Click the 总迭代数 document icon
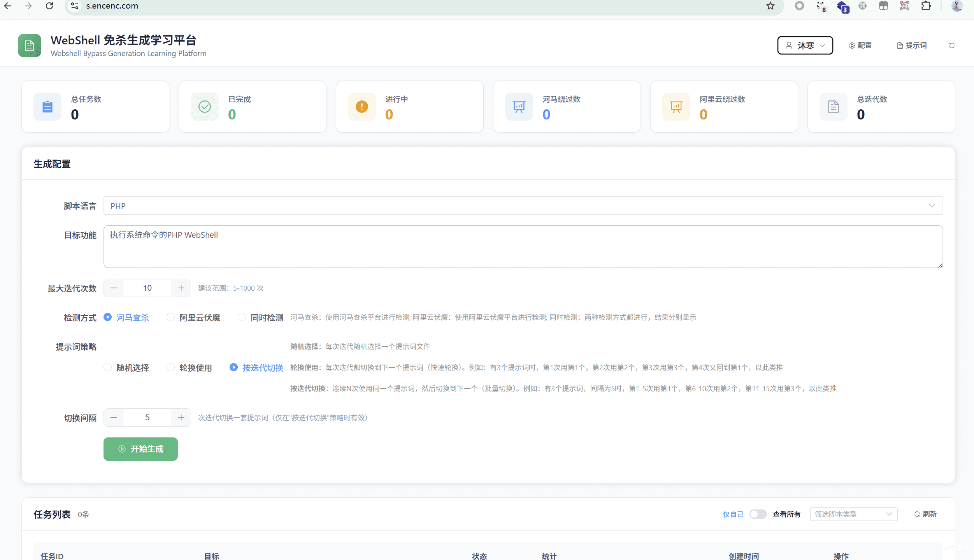The image size is (974, 560). [x=832, y=106]
